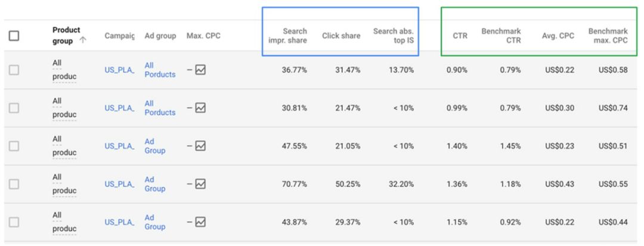The width and height of the screenshot is (644, 246).
Task: Open the All Porducts ad group in the second row
Action: [159, 108]
